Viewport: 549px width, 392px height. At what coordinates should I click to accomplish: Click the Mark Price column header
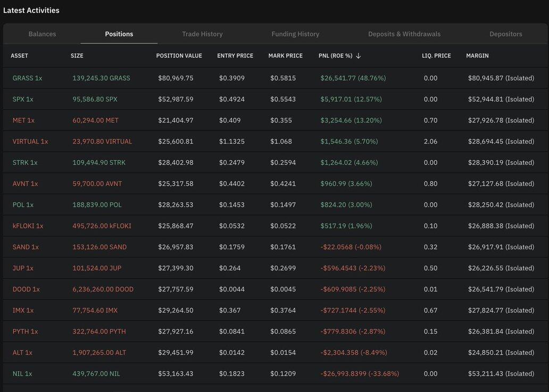(x=285, y=56)
